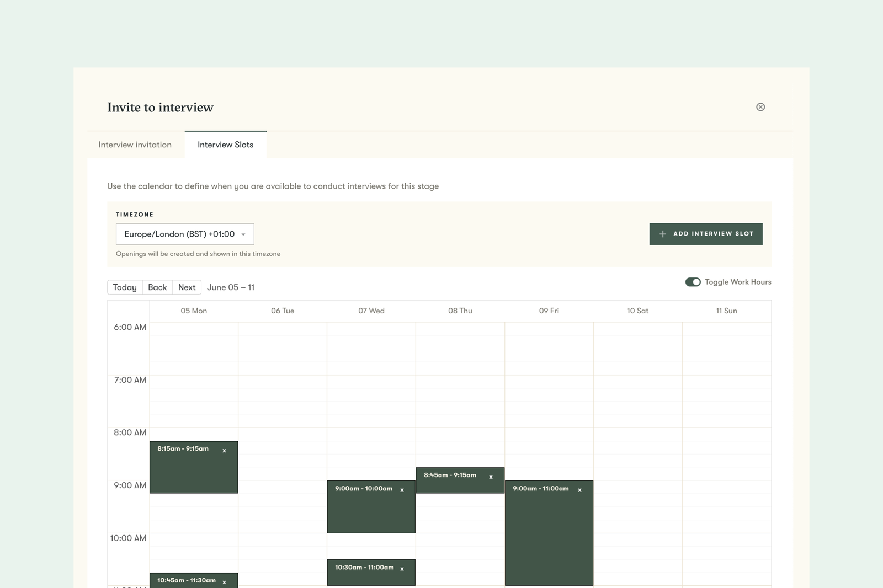Jump to Today in the calendar
This screenshot has height=588, width=883.
pyautogui.click(x=125, y=287)
